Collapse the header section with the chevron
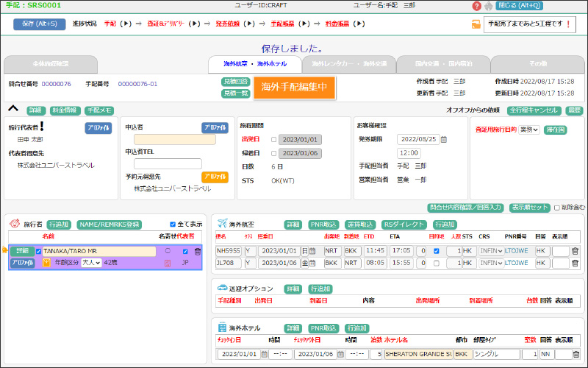Screen dimensions: 588x368 pyautogui.click(x=12, y=109)
